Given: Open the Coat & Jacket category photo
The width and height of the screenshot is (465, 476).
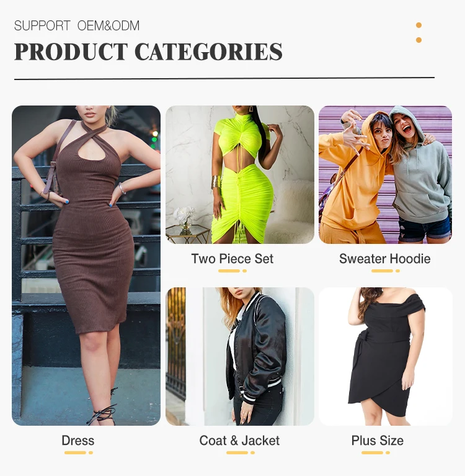Looking at the screenshot, I should [239, 356].
